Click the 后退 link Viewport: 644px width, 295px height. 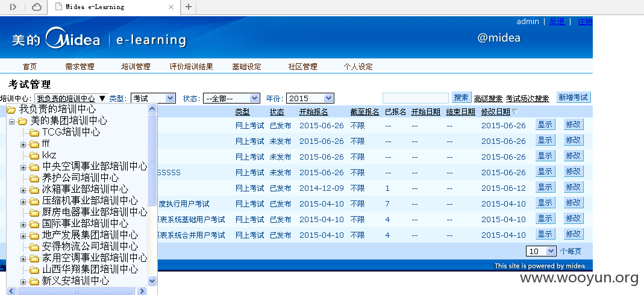557,22
